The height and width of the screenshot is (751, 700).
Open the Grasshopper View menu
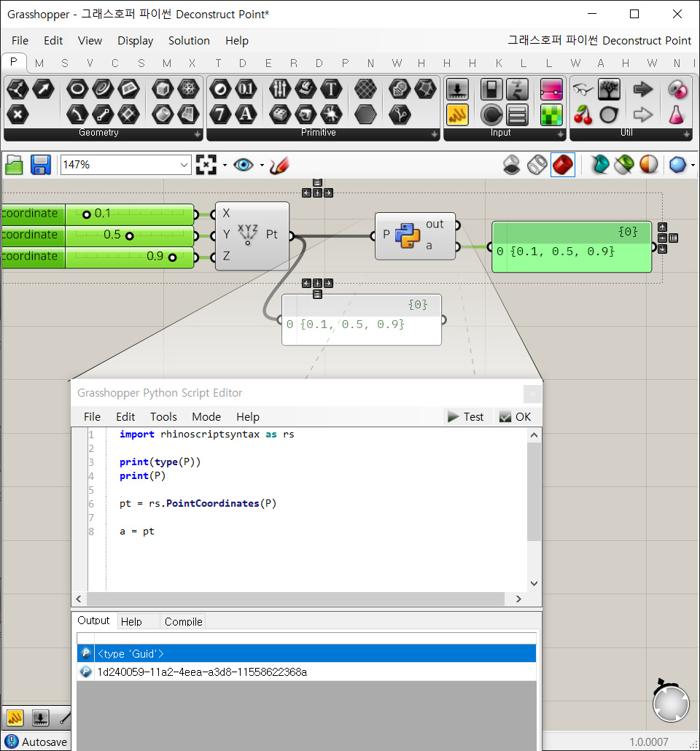90,41
